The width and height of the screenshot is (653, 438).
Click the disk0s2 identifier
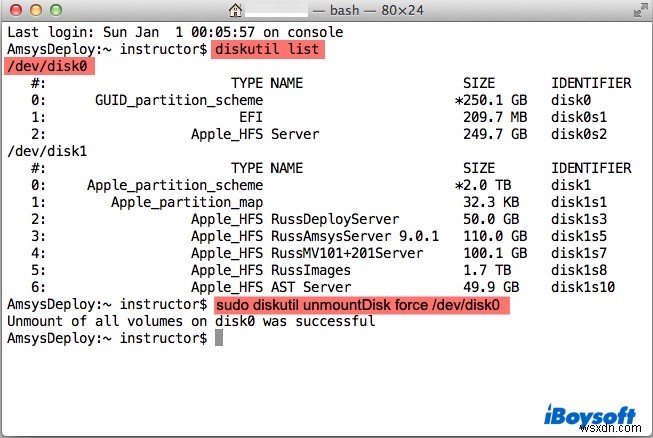(x=580, y=134)
